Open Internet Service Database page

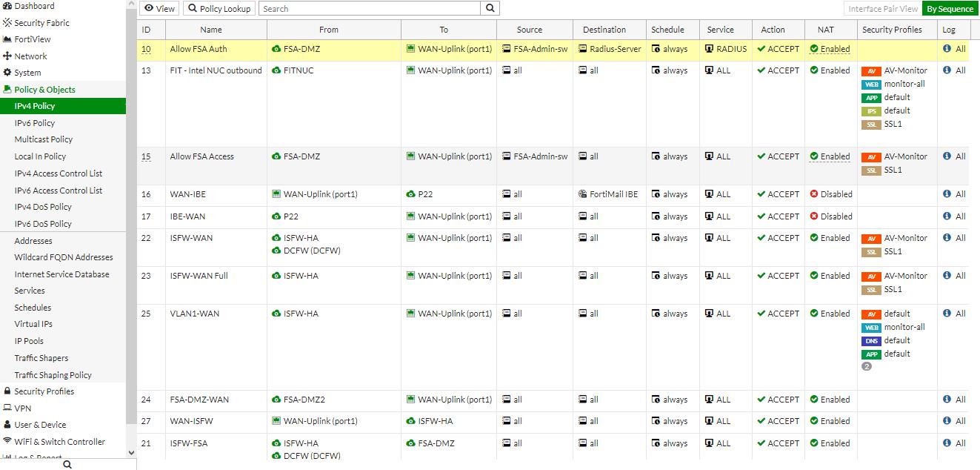point(63,274)
